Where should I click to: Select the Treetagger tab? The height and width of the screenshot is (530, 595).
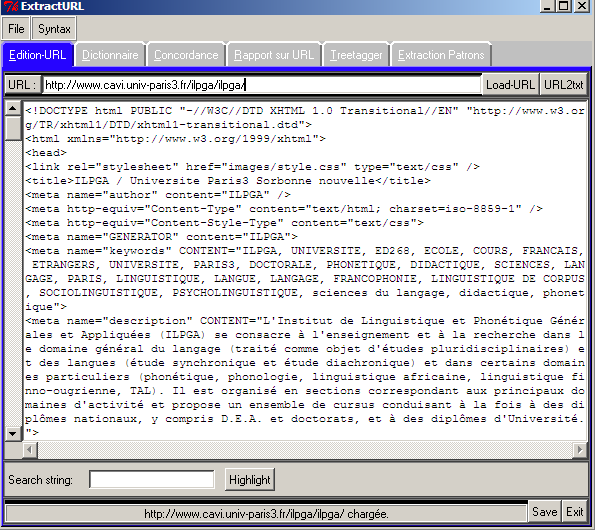356,55
